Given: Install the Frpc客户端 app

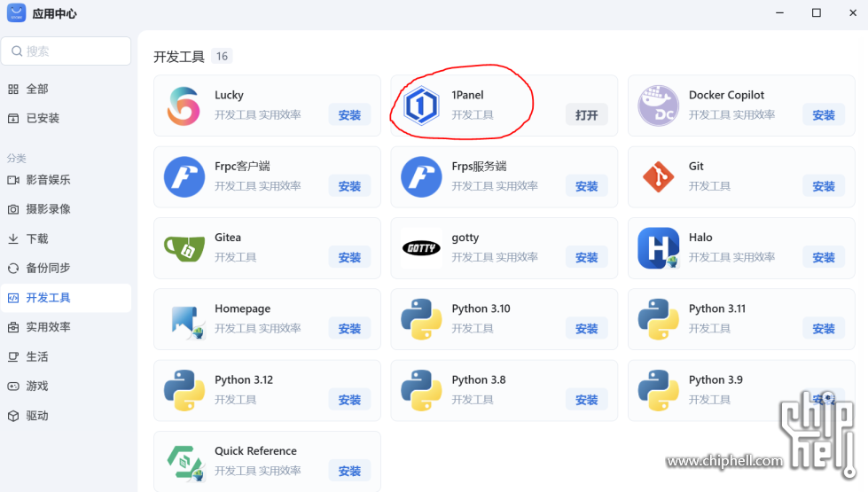Looking at the screenshot, I should point(350,186).
